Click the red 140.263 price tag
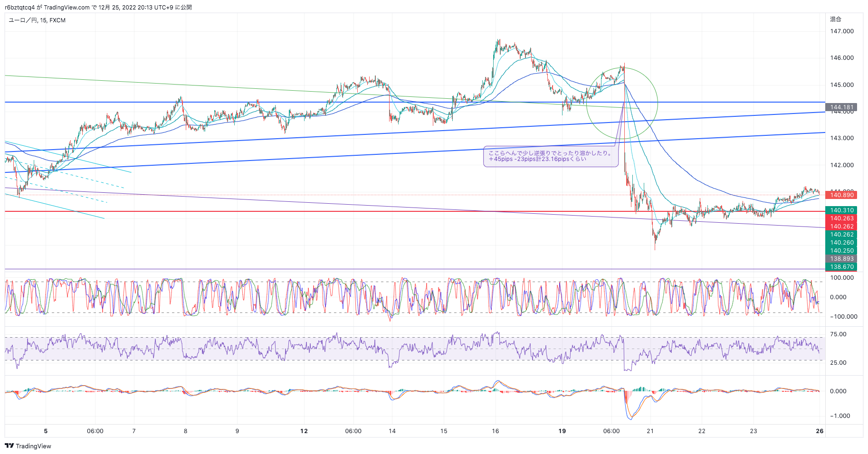This screenshot has height=454, width=868. point(841,218)
